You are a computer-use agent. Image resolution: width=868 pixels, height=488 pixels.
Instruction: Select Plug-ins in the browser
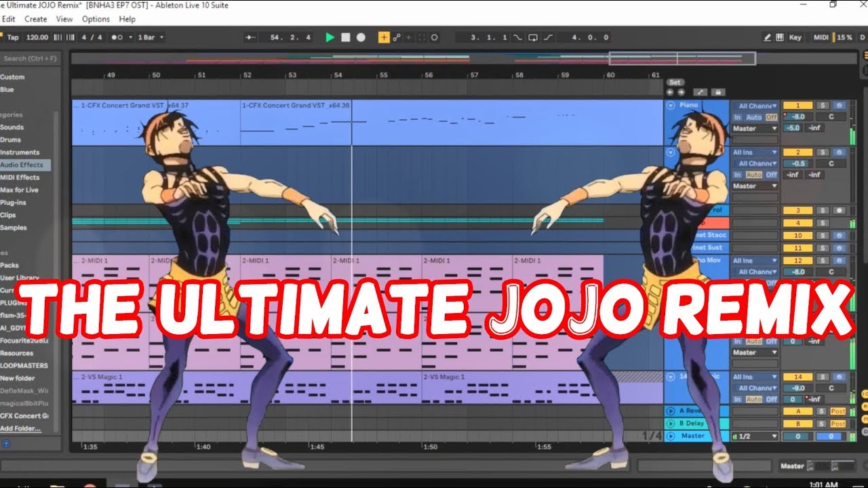(x=14, y=203)
